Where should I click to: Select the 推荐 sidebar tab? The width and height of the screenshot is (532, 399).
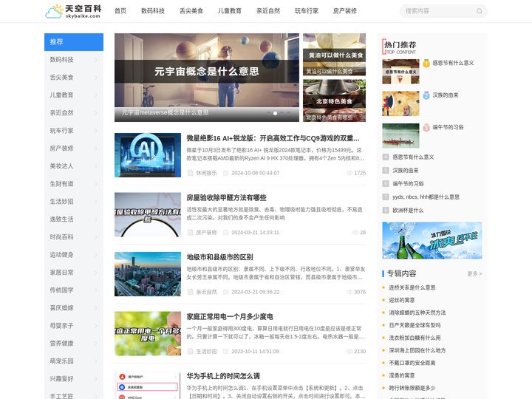click(74, 42)
